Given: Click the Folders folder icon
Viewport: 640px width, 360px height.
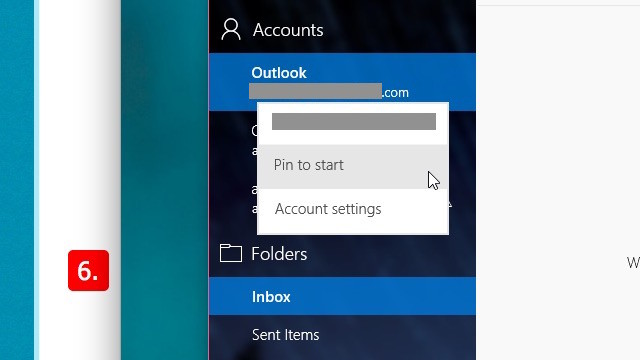Looking at the screenshot, I should 231,253.
